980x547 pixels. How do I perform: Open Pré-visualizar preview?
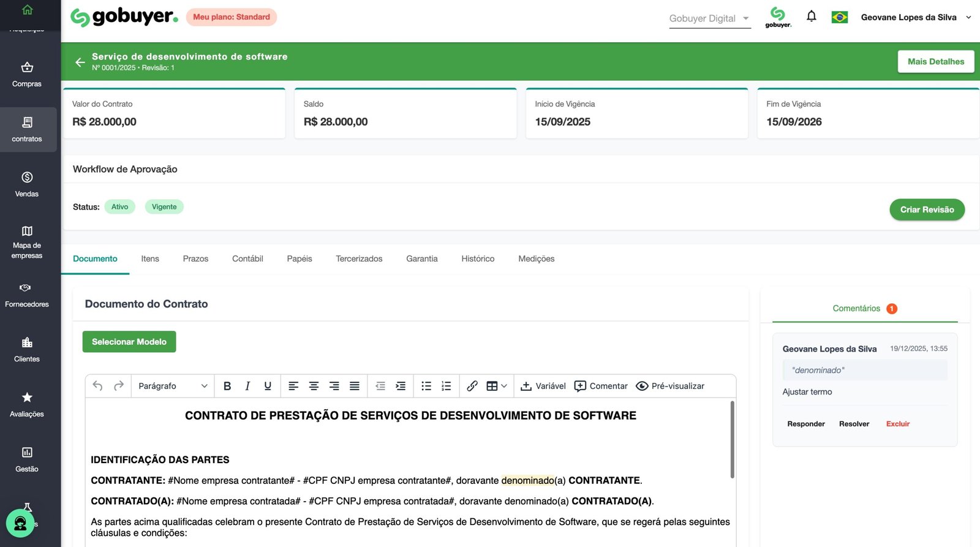pos(670,386)
